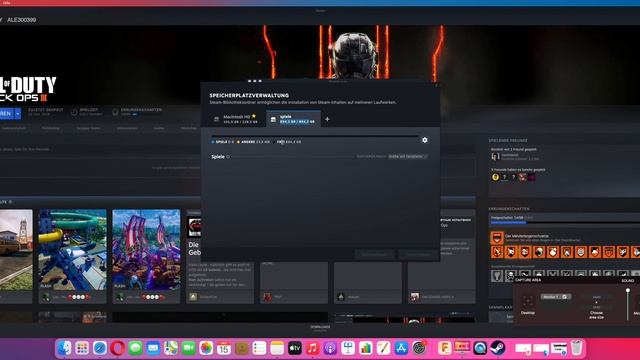Open Mail from the Dock
Viewport: 640px width, 360px height.
153,348
